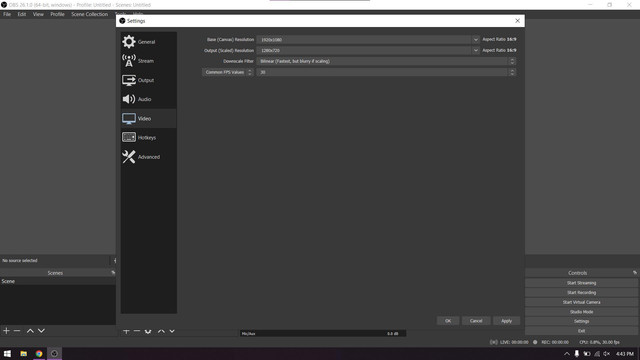Open the Edit menu
The height and width of the screenshot is (360, 640).
tap(22, 14)
